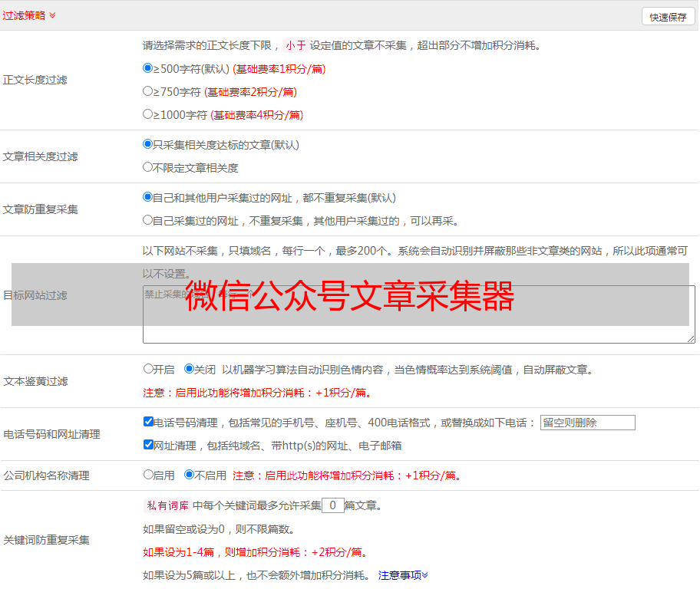Select 不启用 for 公司机构名称清理

pos(189,475)
